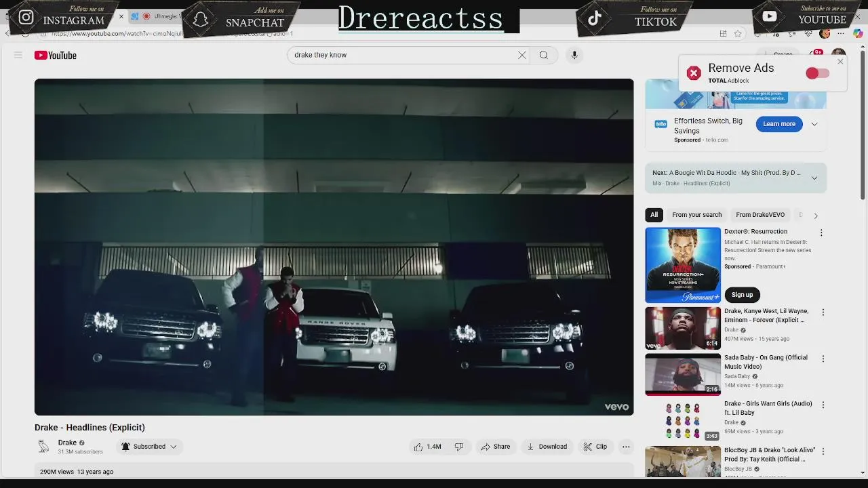This screenshot has height=488, width=868.
Task: Open the BlocBoy JB Look Alive thumbnail
Action: [683, 462]
